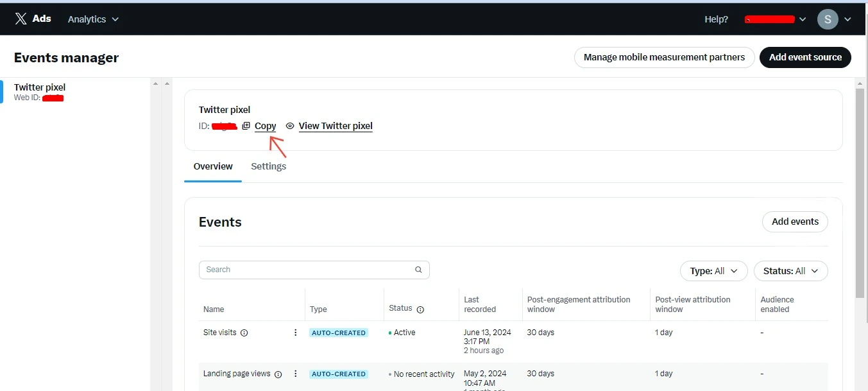
Task: Click the X logo in the header
Action: [x=21, y=19]
